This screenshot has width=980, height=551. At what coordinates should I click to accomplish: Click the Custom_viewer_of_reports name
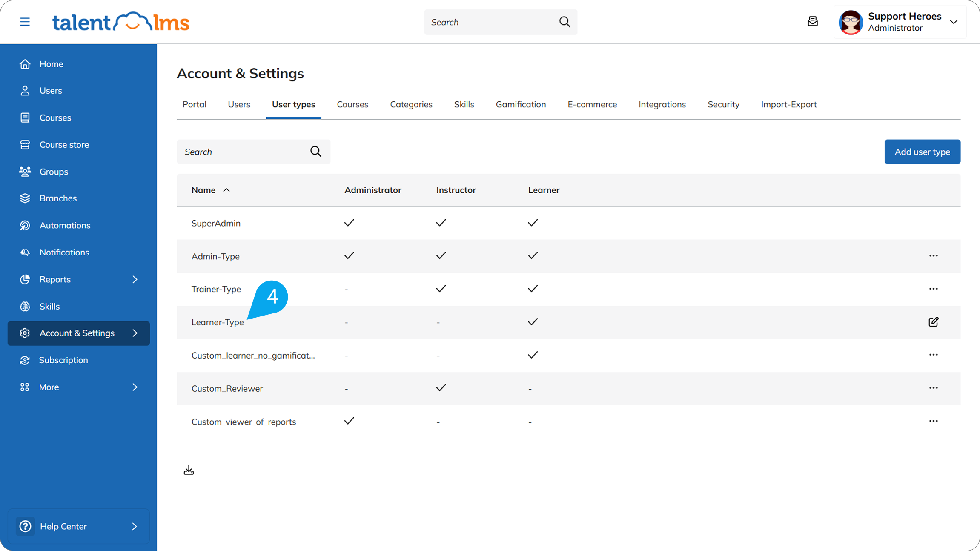tap(244, 422)
